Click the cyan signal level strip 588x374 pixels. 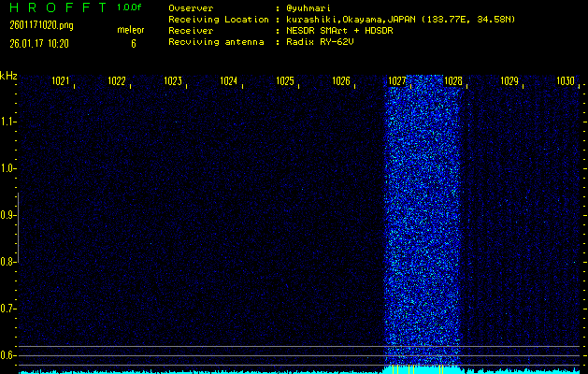click(x=299, y=371)
